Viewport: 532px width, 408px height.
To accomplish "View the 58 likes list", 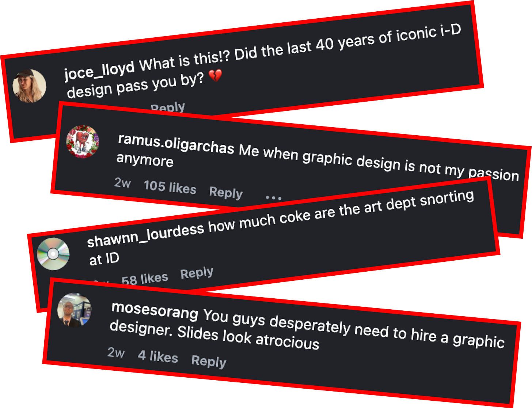I will (x=145, y=279).
